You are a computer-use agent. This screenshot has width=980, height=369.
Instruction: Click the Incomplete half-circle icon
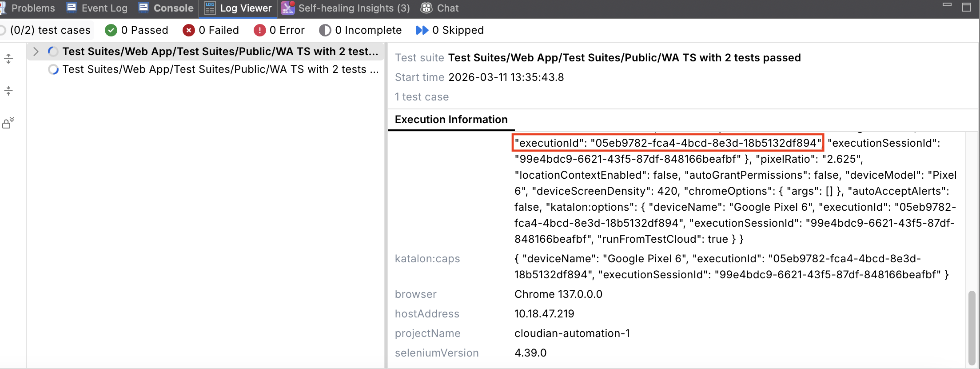click(325, 30)
